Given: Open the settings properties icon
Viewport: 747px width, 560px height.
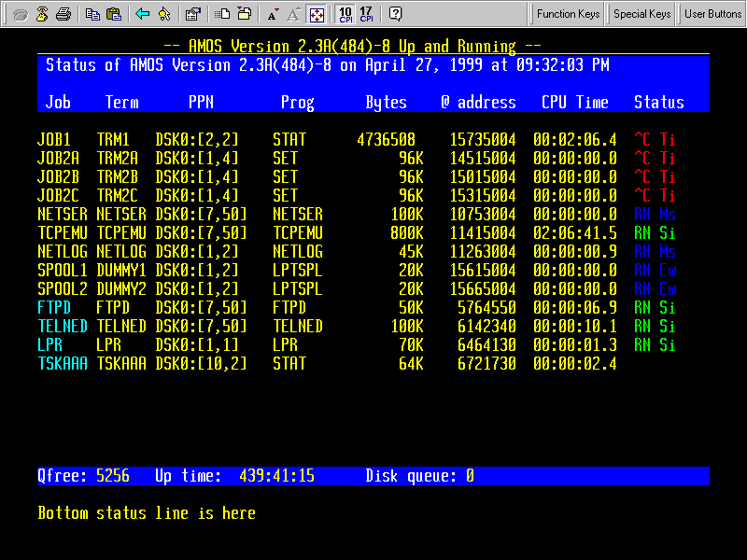Looking at the screenshot, I should (192, 14).
